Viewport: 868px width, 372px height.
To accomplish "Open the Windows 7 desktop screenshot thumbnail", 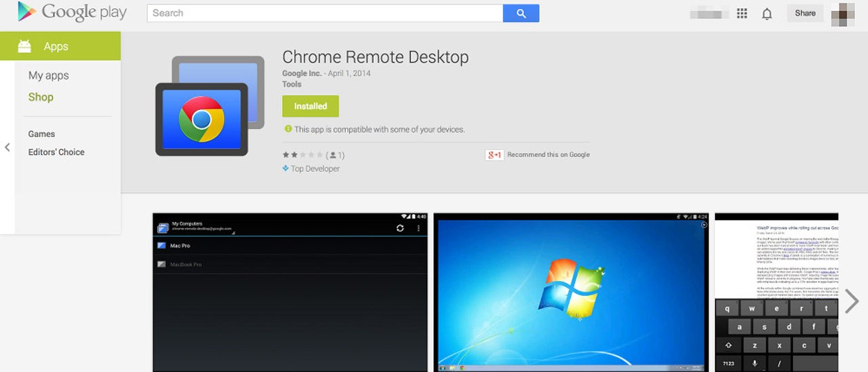I will (571, 292).
